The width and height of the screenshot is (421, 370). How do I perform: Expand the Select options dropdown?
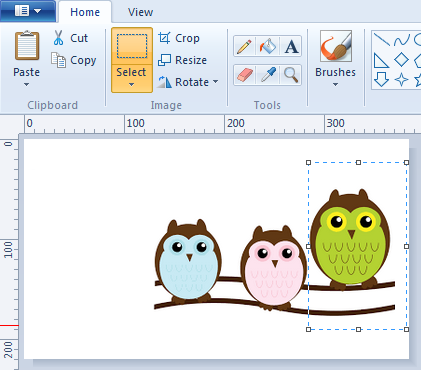click(x=132, y=78)
